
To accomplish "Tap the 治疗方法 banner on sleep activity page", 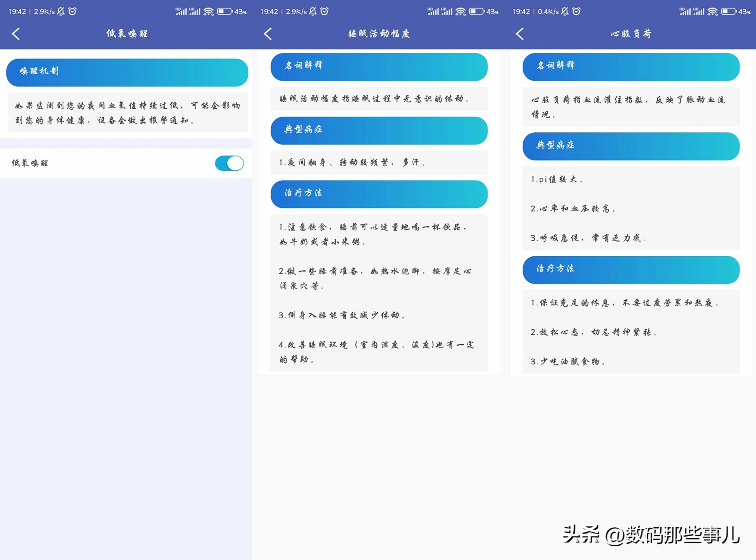I will pos(378,194).
